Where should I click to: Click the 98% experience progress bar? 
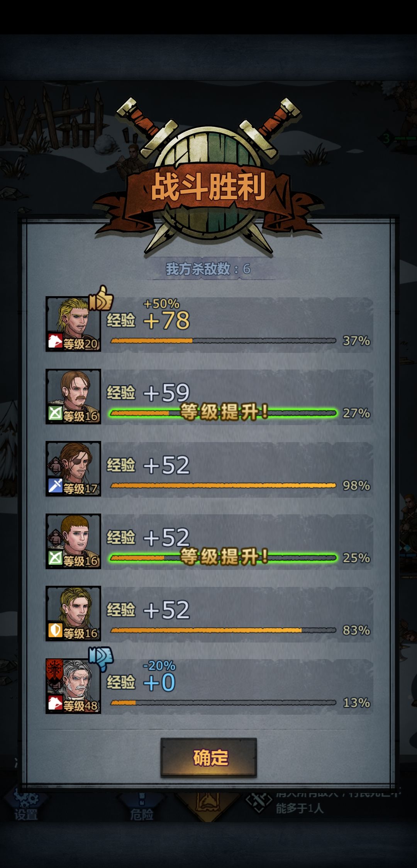223,485
